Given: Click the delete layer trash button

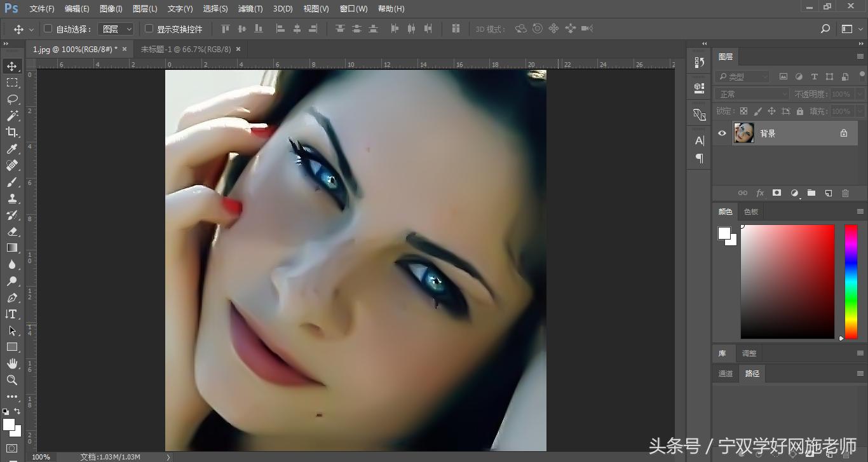Looking at the screenshot, I should pos(845,193).
